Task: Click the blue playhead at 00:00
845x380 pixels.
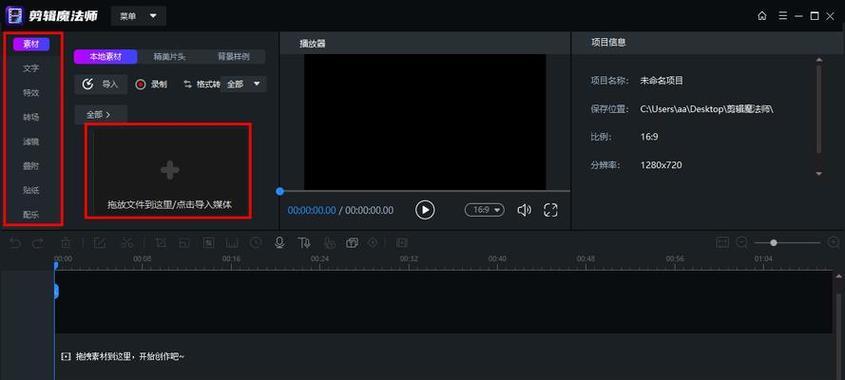Action: 56,265
